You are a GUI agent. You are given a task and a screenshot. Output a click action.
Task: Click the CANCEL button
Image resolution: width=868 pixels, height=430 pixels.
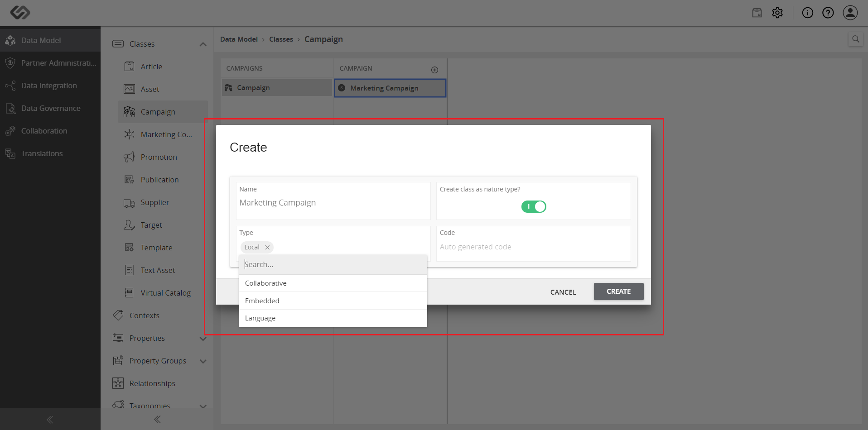[563, 292]
